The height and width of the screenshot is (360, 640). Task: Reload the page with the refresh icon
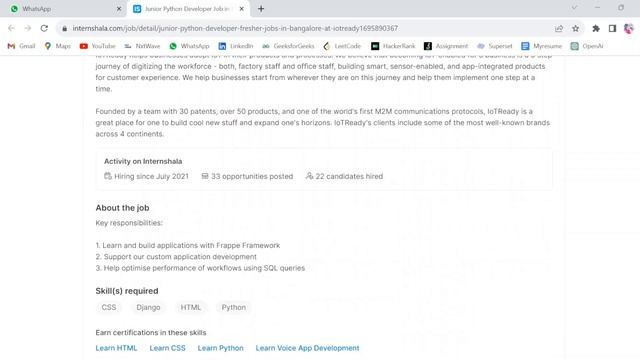coord(44,28)
